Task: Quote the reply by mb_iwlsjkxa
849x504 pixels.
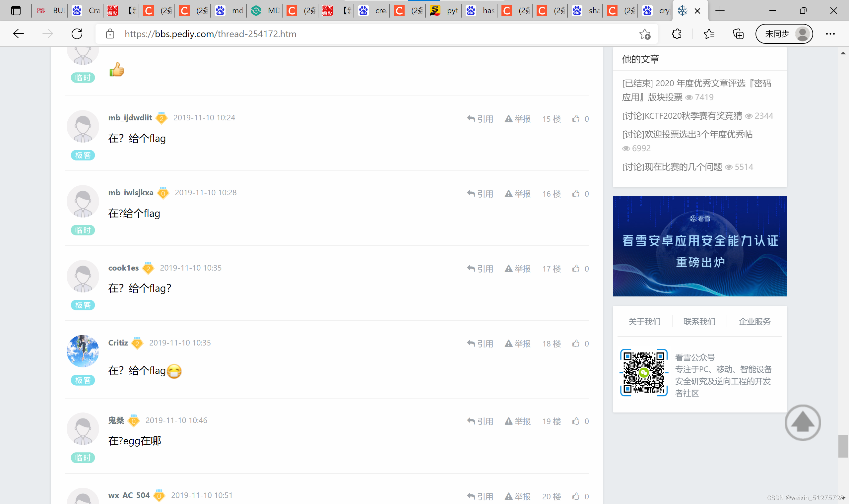Action: click(480, 194)
